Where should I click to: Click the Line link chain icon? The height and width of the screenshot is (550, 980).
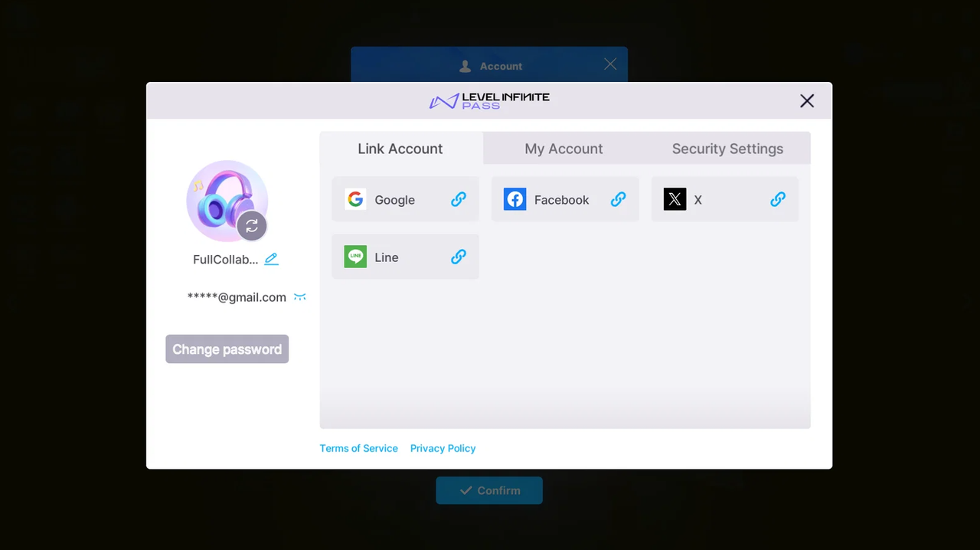point(459,257)
